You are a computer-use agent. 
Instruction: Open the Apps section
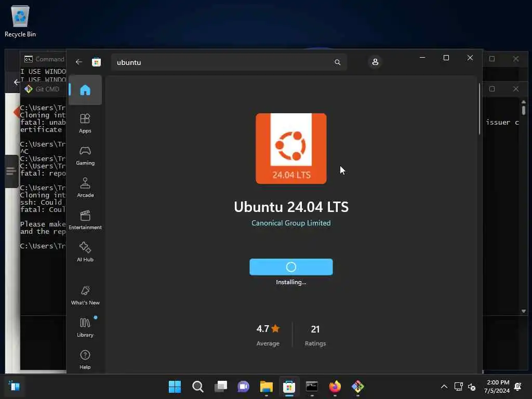(x=85, y=123)
